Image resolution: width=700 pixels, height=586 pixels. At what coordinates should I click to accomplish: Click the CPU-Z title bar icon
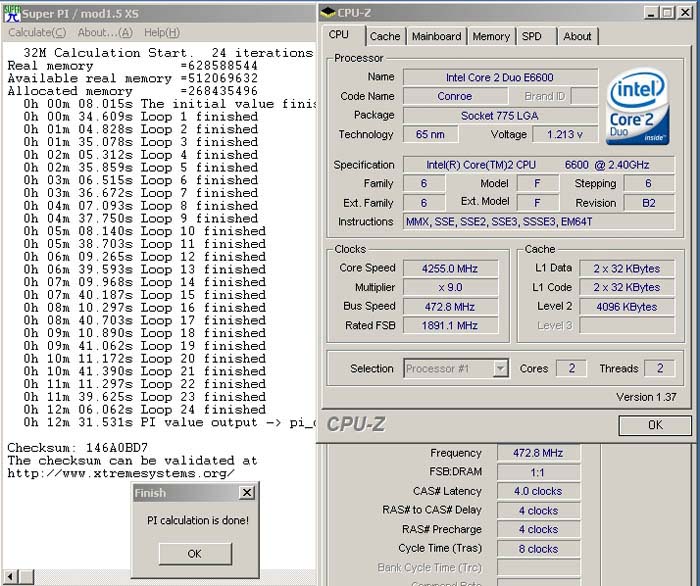(x=328, y=12)
